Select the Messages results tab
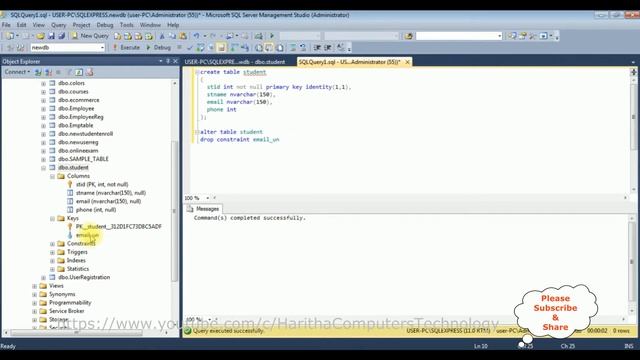 [203, 209]
